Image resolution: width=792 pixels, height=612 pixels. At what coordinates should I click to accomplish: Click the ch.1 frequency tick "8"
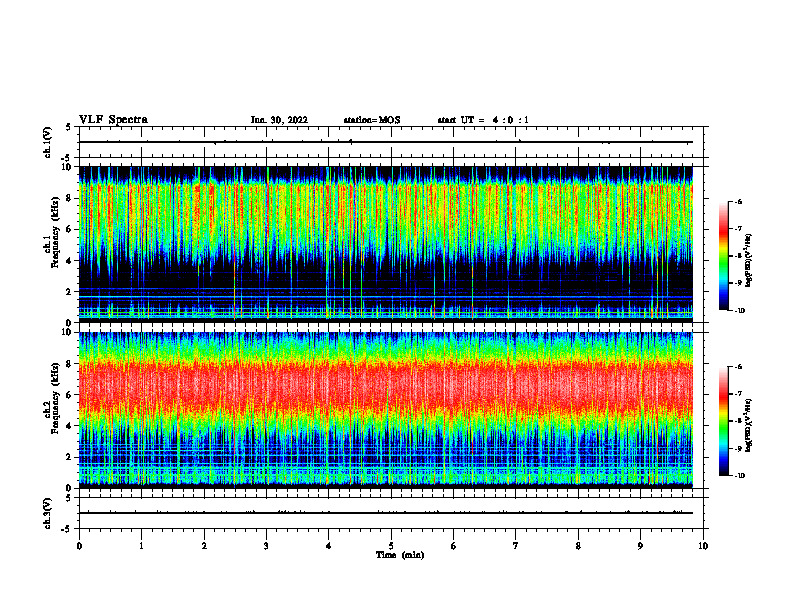pos(70,198)
